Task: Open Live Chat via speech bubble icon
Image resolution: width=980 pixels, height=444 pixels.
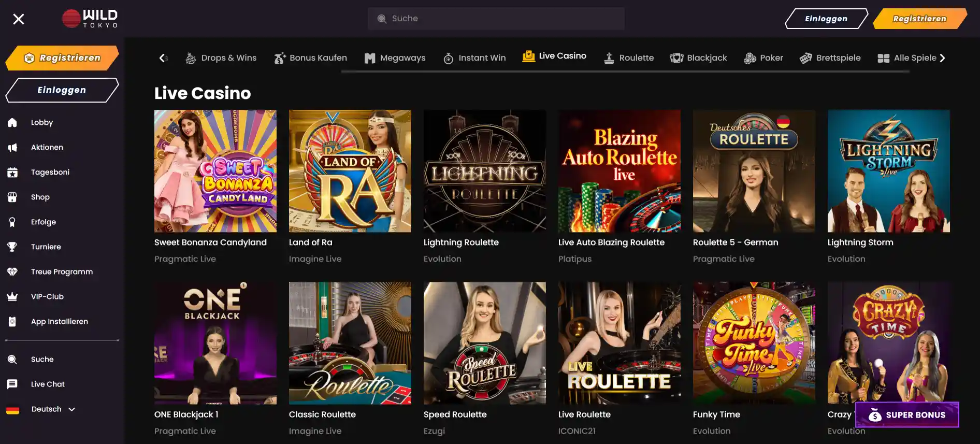Action: 12,384
